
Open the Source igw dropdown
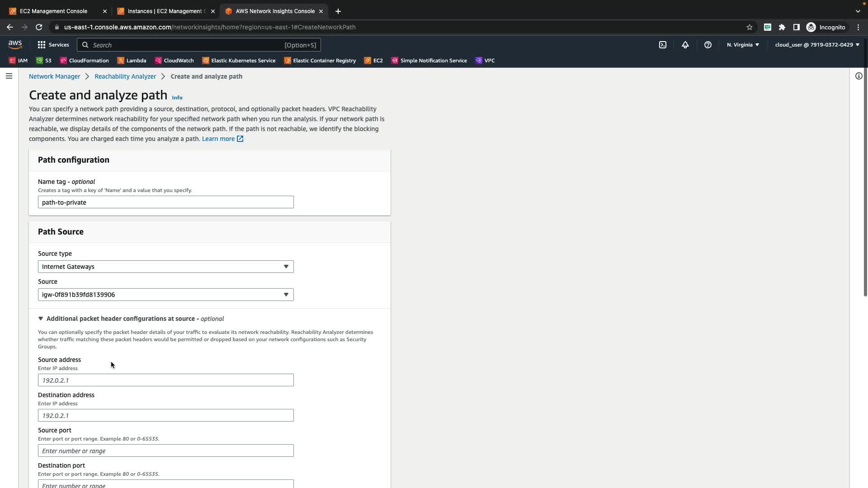[165, 295]
